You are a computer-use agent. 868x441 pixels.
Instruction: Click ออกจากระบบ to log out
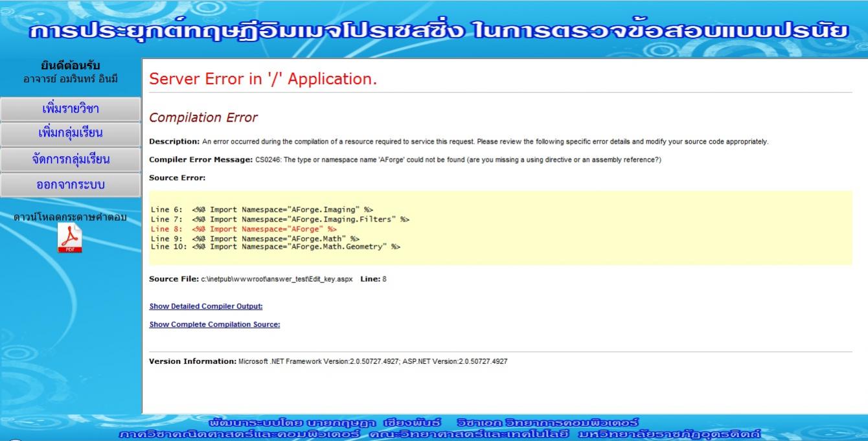click(x=71, y=185)
